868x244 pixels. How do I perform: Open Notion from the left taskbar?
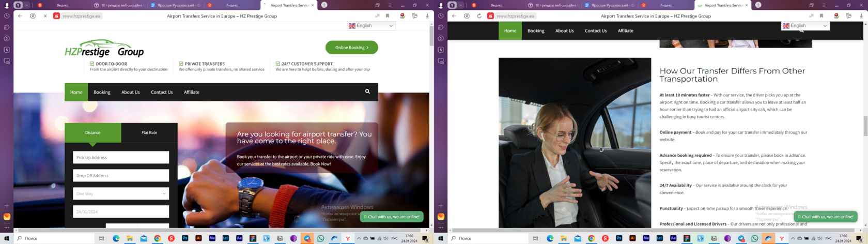pyautogui.click(x=280, y=238)
